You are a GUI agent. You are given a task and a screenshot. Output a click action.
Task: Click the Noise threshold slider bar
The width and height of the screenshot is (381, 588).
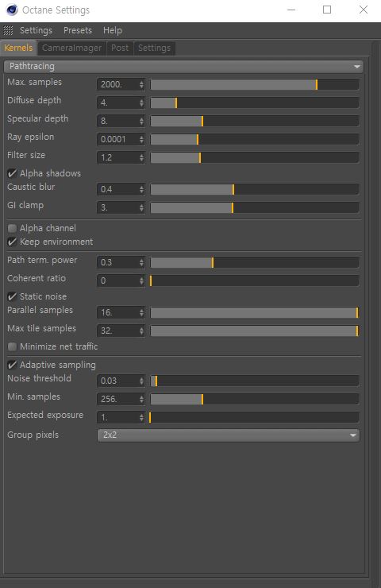coord(255,381)
